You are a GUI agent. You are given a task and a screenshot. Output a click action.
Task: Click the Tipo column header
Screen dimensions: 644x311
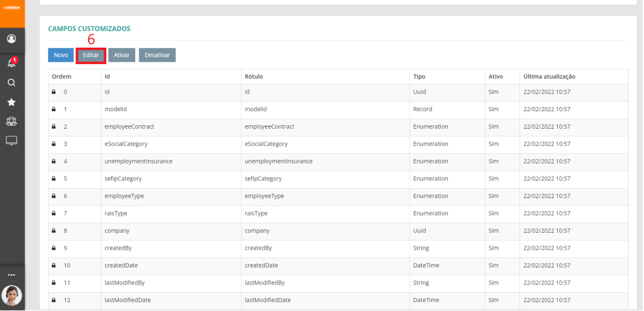pos(420,77)
